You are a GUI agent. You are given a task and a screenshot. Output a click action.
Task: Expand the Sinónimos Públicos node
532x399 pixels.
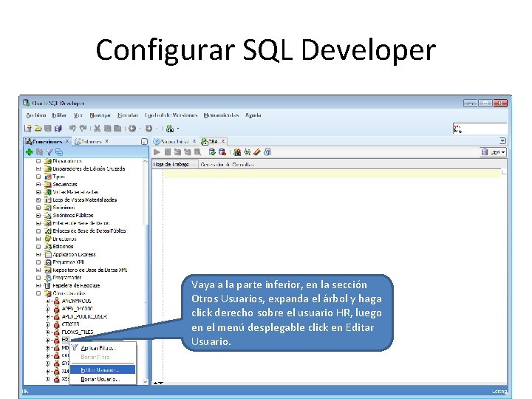coord(38,216)
